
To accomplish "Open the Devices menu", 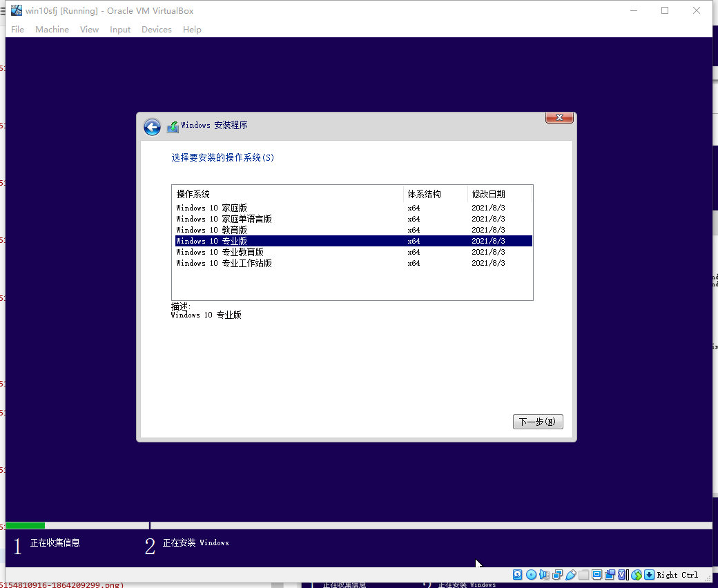I will point(157,29).
